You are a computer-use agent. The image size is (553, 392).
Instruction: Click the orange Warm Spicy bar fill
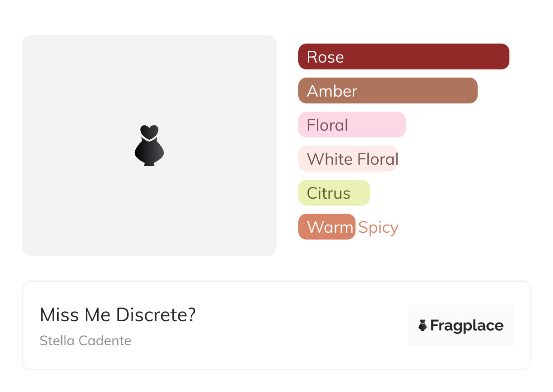pos(326,227)
